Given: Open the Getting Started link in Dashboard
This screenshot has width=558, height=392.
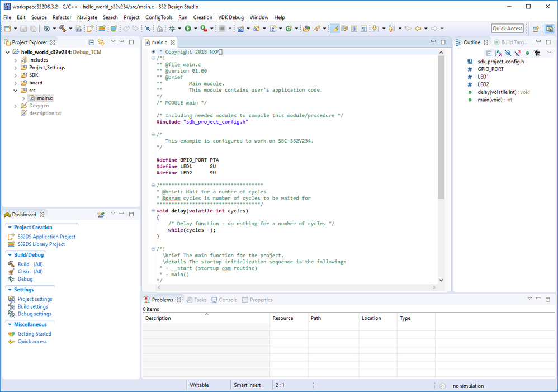Looking at the screenshot, I should click(x=34, y=334).
